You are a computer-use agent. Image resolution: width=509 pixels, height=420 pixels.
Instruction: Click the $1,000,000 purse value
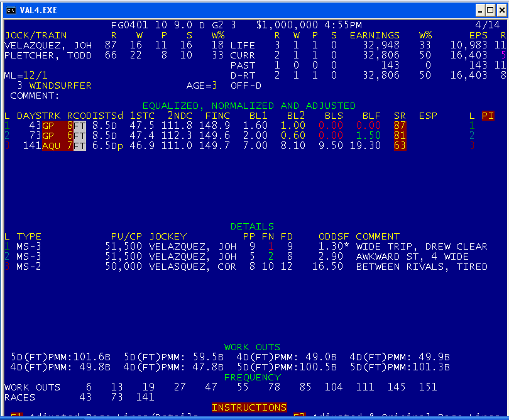coord(287,25)
